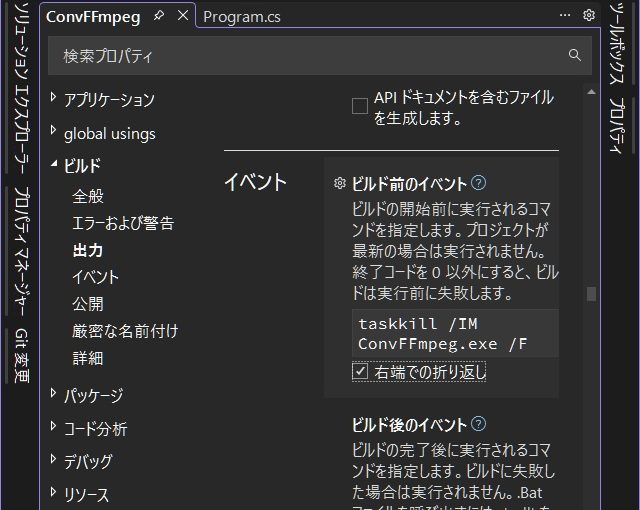Click the パッケージ category label
This screenshot has width=640, height=510.
click(x=93, y=396)
